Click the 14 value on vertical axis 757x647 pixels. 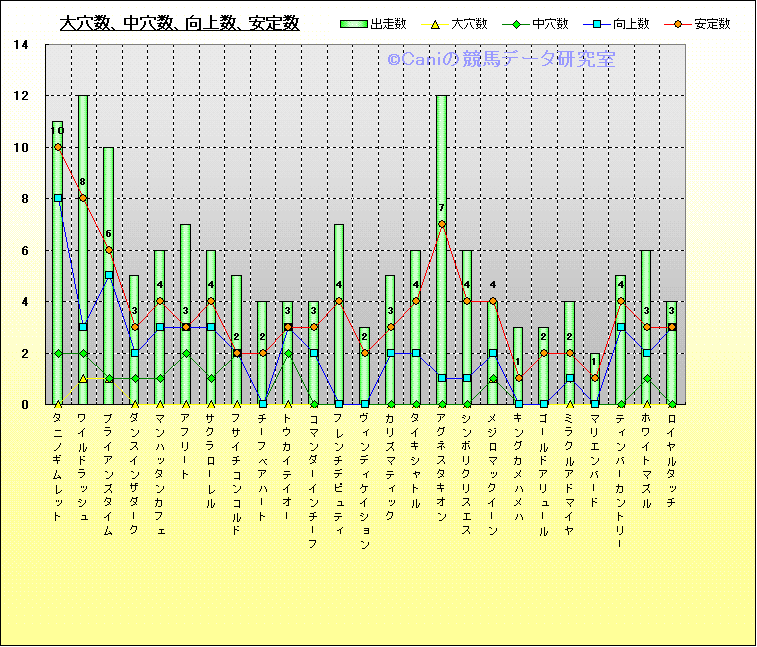[x=22, y=44]
